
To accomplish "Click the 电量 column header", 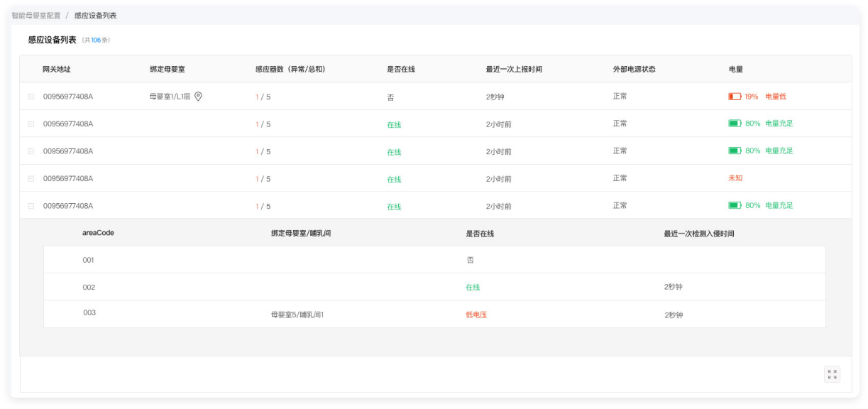I will tap(735, 69).
